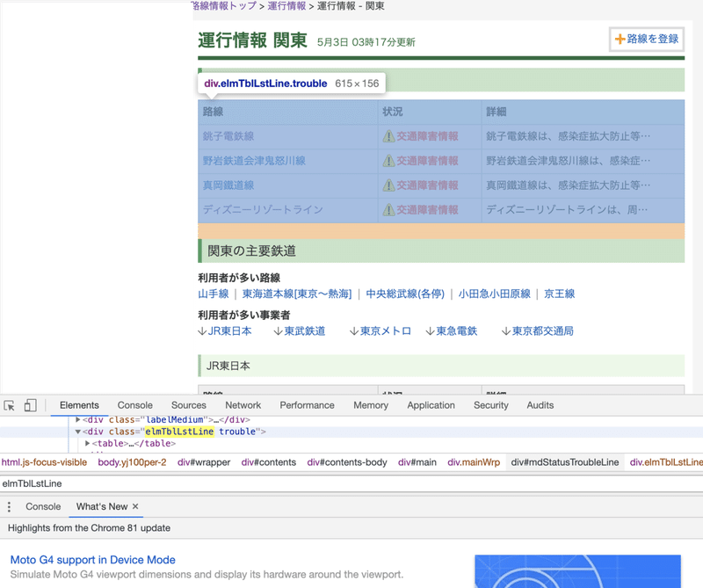Open the Audits tab

[x=540, y=405]
